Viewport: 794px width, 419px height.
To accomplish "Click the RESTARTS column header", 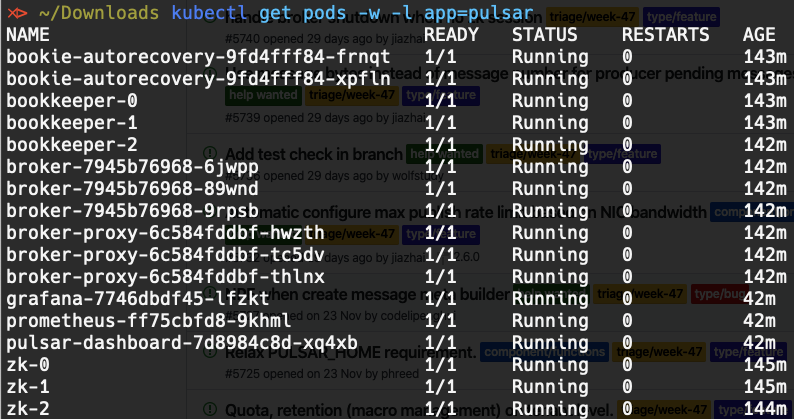I will tap(665, 35).
